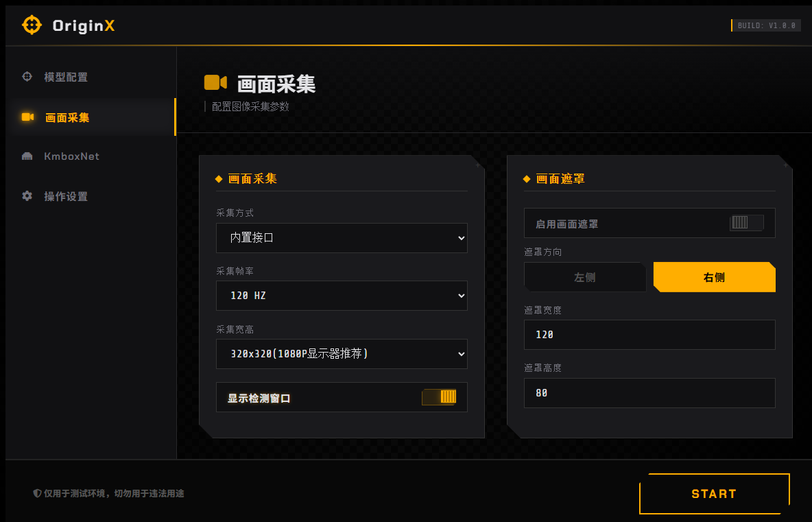Enable the 启用画面遮罩 switch
Image resolution: width=812 pixels, height=522 pixels.
click(746, 222)
